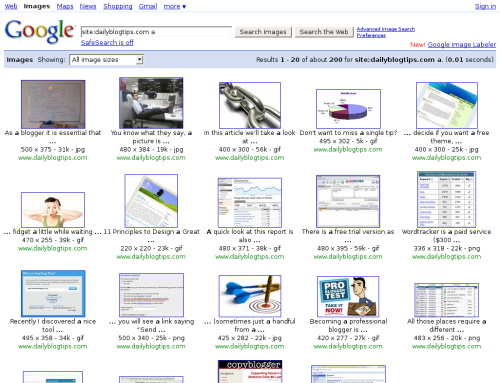Click SafeSearch is off link

pyautogui.click(x=107, y=42)
